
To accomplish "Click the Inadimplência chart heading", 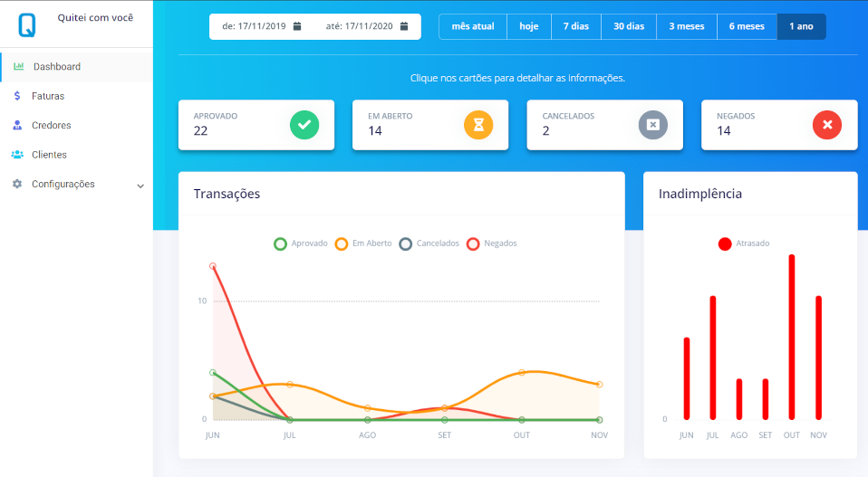I will coord(699,194).
